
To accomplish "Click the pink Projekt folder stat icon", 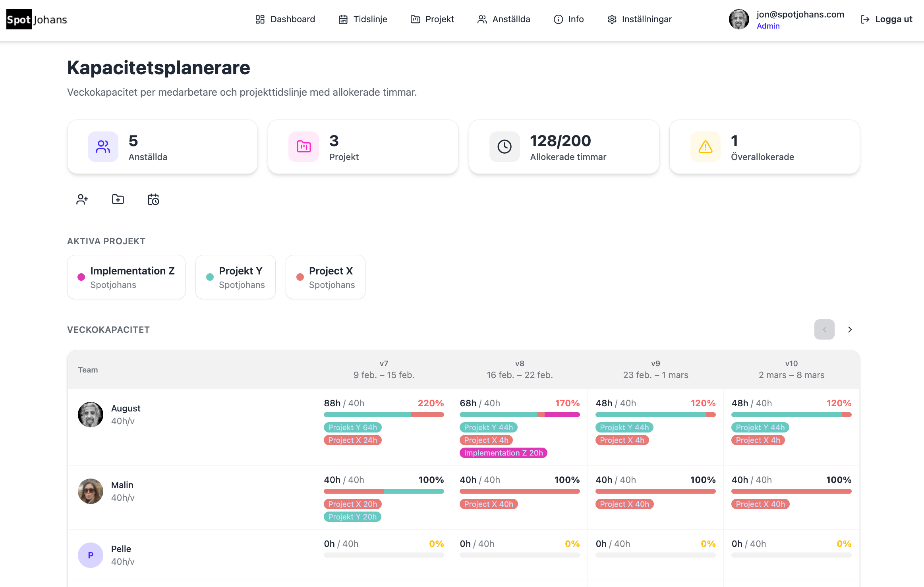I will 303,147.
